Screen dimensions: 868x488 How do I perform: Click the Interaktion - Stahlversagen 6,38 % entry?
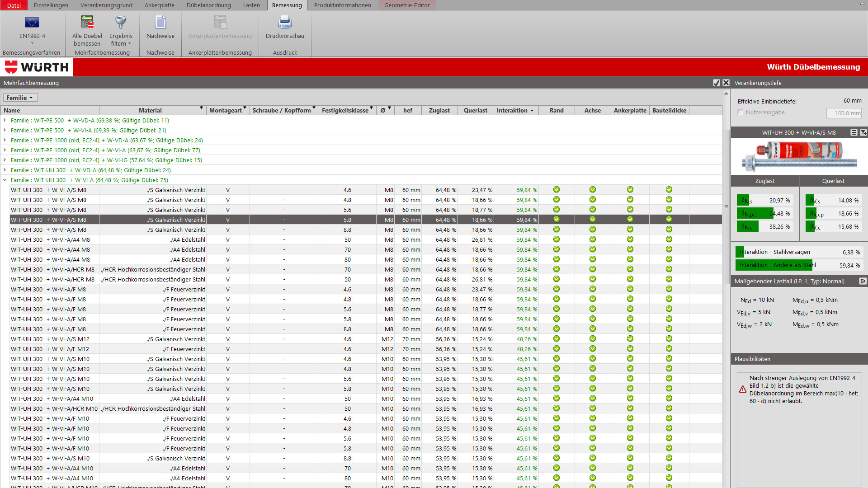tap(799, 252)
